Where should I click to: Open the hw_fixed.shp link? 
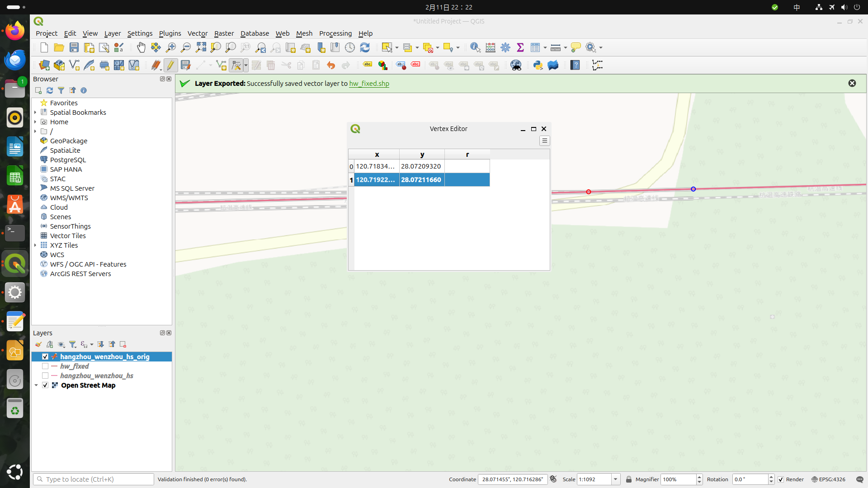pyautogui.click(x=369, y=84)
